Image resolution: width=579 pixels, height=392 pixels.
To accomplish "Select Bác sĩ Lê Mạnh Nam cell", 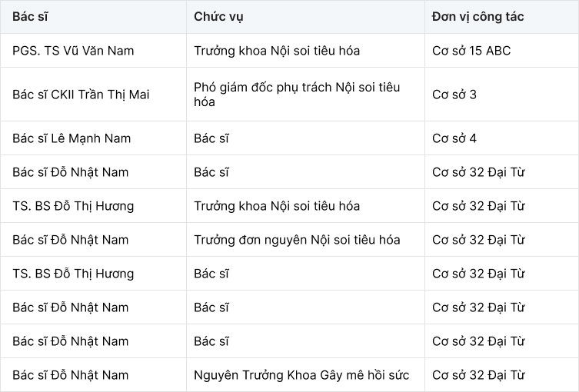I will (x=72, y=138).
